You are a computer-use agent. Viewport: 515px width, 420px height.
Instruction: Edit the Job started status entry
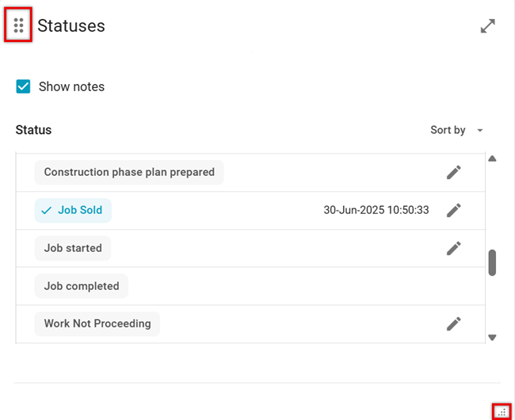[453, 248]
